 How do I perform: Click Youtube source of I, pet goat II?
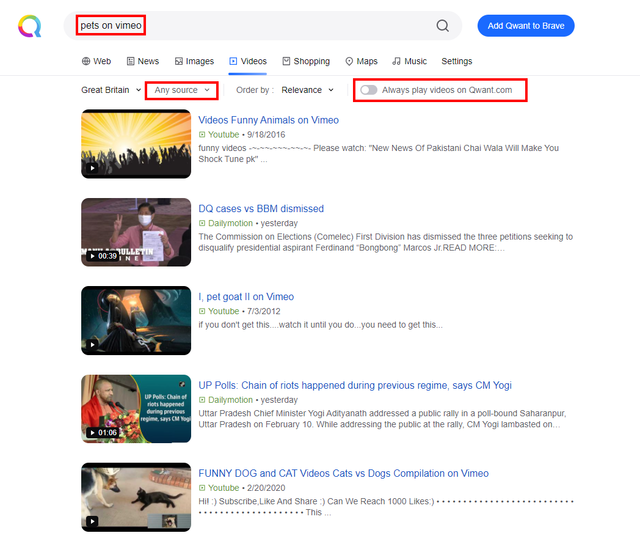tap(223, 311)
